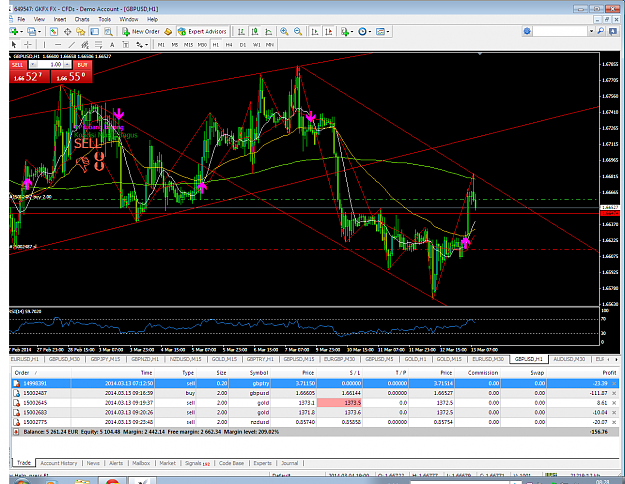Viewport: 625px width, 484px height.
Task: Click the search text box at top right
Action: pos(560,31)
